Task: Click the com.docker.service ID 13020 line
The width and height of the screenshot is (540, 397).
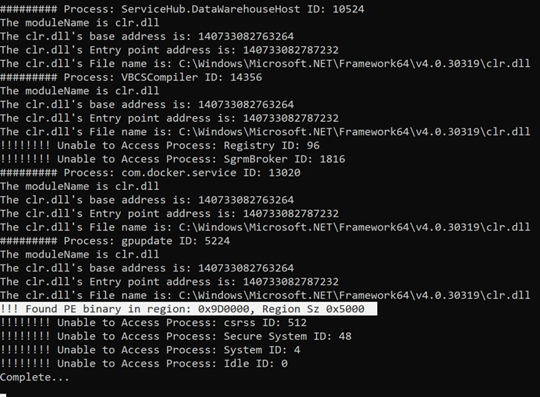Action: coord(150,173)
